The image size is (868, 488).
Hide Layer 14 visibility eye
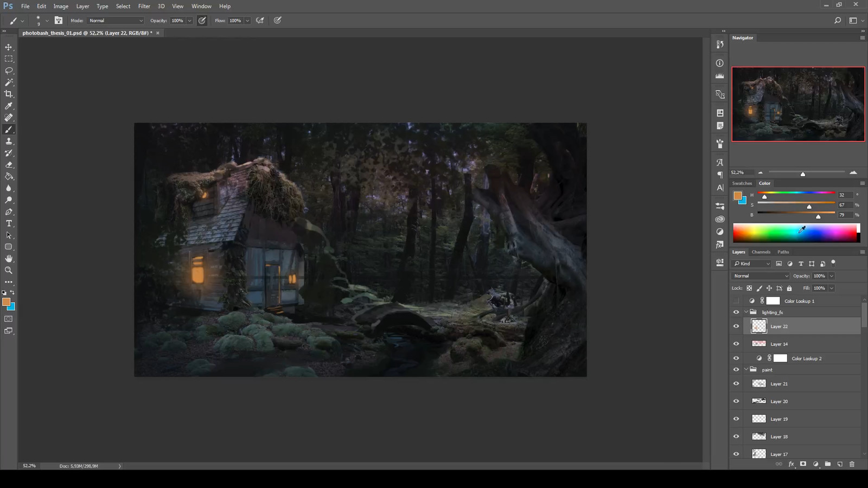click(736, 344)
